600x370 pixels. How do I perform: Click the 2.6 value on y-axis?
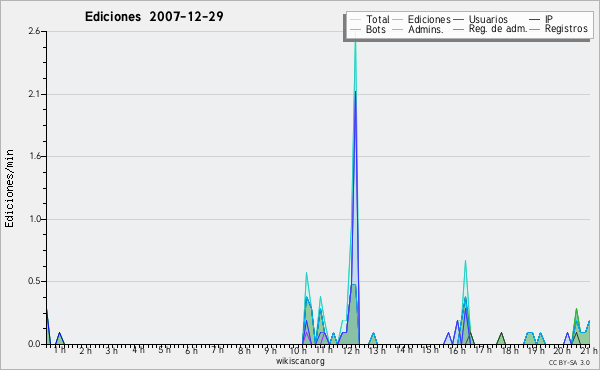click(x=34, y=31)
